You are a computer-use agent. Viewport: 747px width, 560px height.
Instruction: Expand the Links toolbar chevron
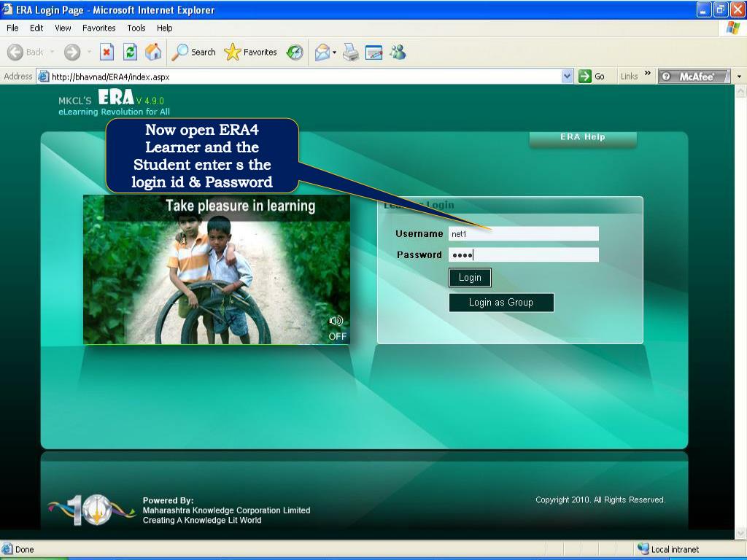[x=647, y=75]
